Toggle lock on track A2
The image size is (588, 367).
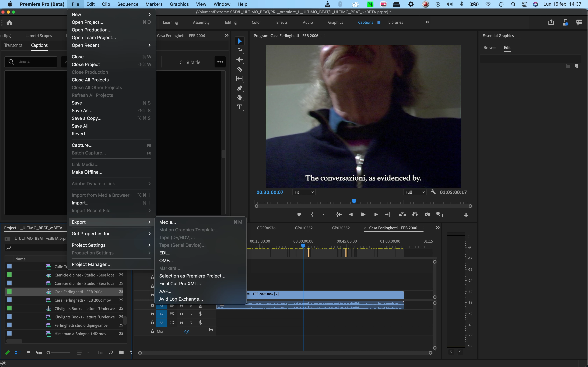pyautogui.click(x=152, y=314)
